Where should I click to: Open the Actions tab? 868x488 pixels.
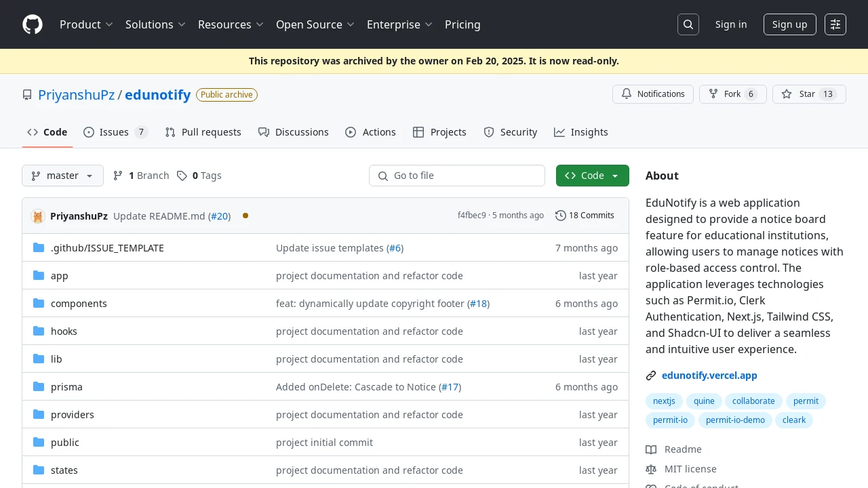(370, 132)
